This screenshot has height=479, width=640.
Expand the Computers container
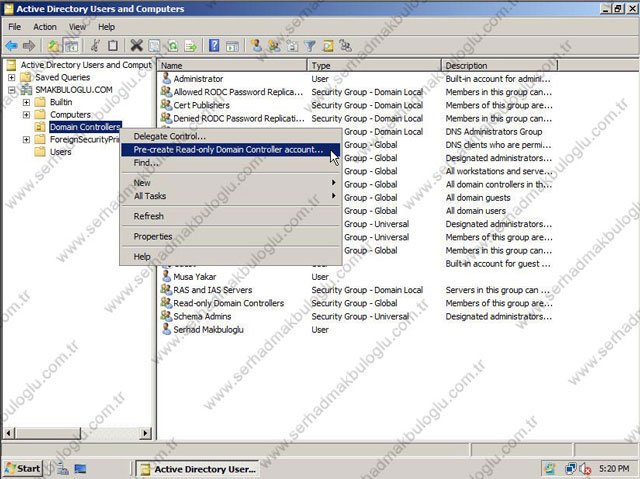(26, 115)
